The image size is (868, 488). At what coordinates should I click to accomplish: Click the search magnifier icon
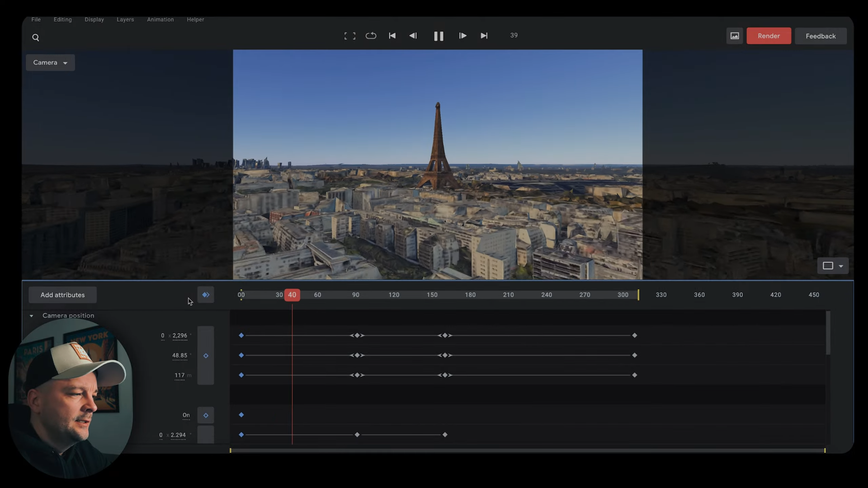36,38
